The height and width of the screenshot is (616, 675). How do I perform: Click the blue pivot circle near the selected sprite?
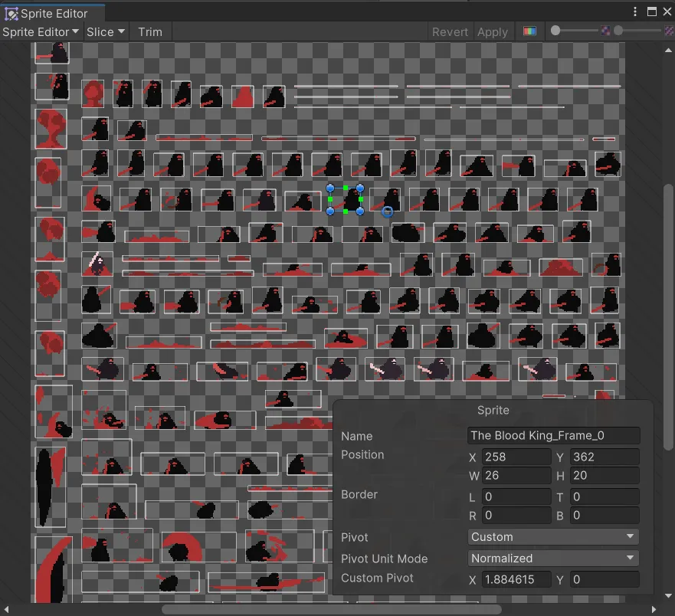coord(388,211)
